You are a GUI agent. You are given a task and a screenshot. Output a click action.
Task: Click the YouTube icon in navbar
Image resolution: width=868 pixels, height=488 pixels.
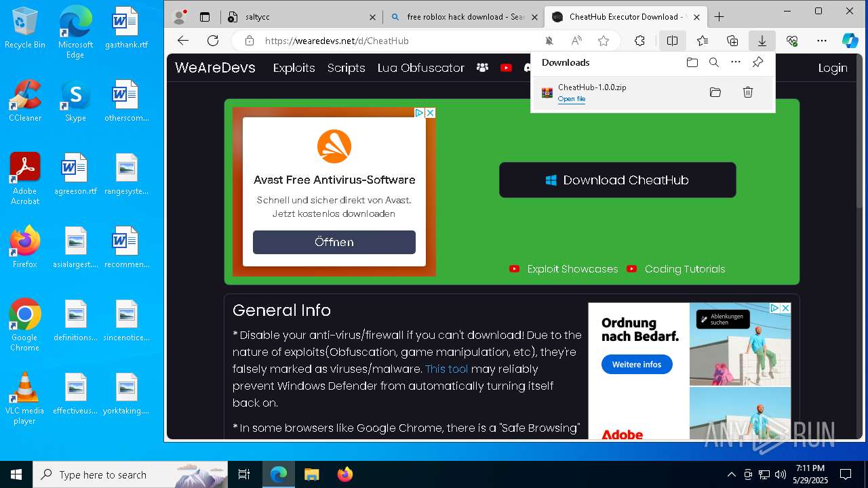(x=506, y=68)
